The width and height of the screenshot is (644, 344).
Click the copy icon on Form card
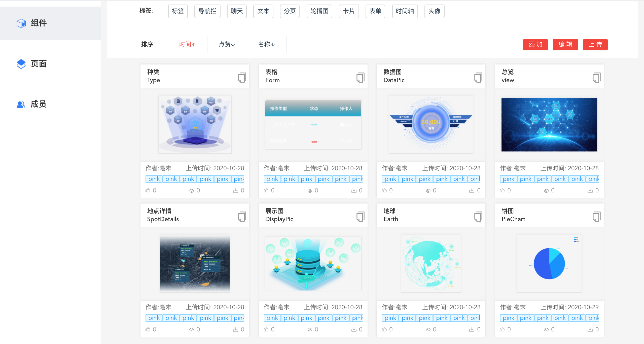(x=360, y=78)
